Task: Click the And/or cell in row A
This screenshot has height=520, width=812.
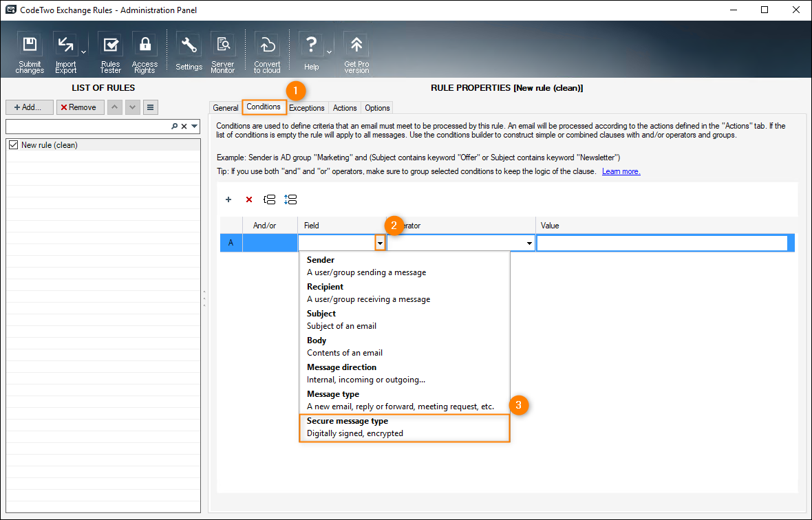Action: (x=270, y=243)
